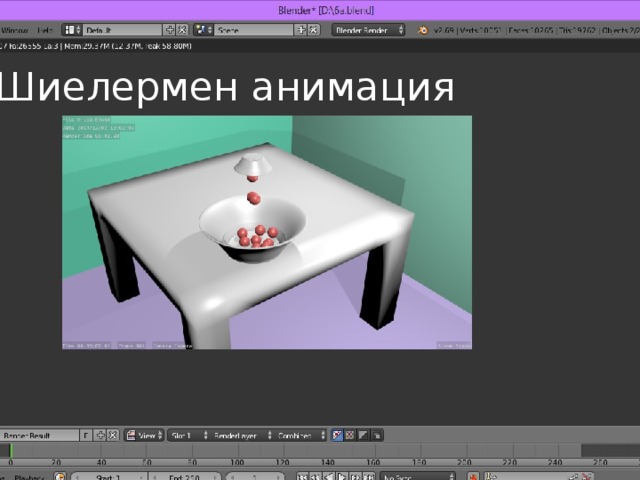Play the animation forward
640x480 pixels.
(x=342, y=477)
